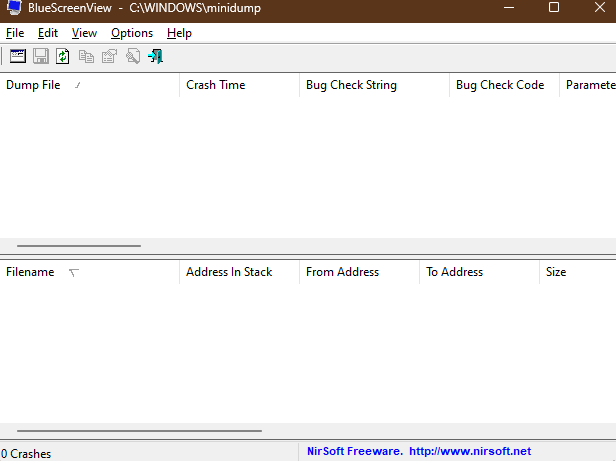Click the Find toolbar icon
Viewport: 616px width, 461px height.
(x=133, y=56)
